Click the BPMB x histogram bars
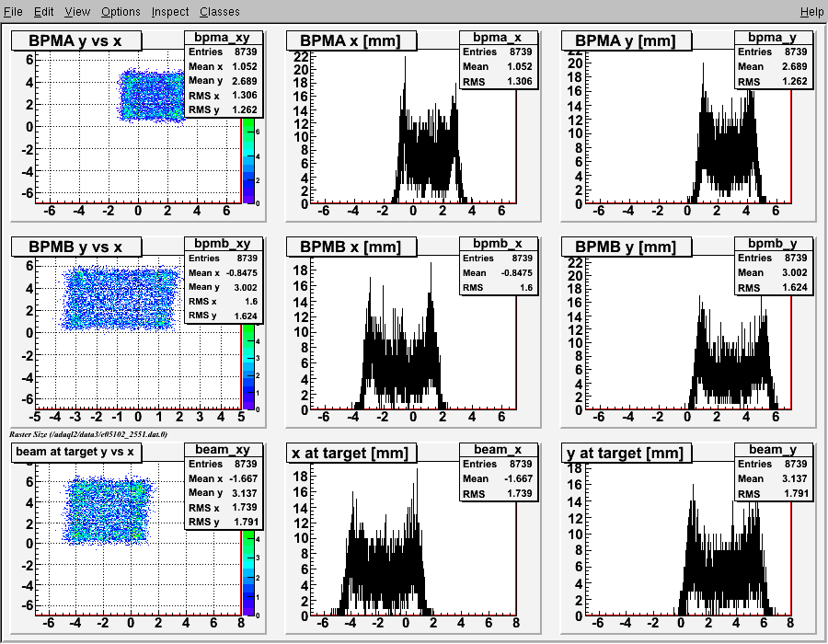 (x=401, y=359)
